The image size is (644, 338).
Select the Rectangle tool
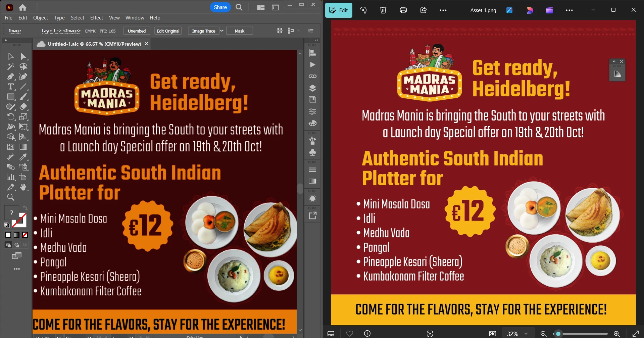coord(11,97)
